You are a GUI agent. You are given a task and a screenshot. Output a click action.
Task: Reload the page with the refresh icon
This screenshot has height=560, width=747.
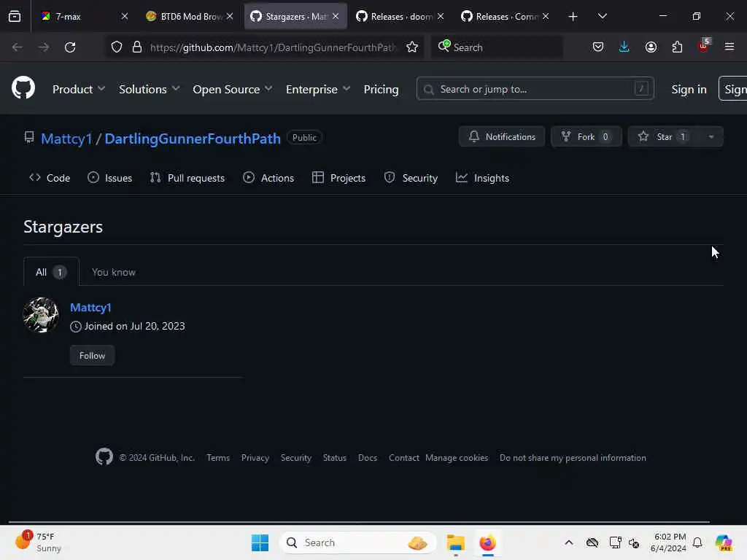(70, 47)
